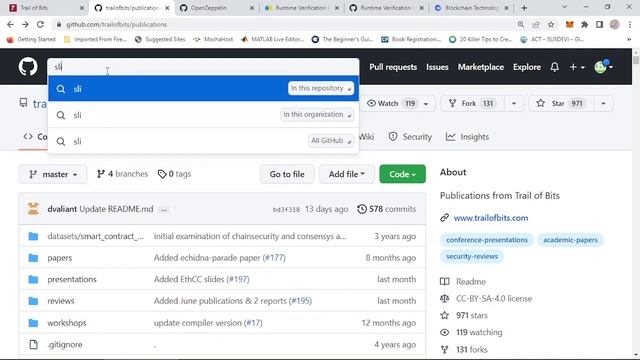Click the papers folder icon
This screenshot has width=640, height=360.
click(33, 258)
